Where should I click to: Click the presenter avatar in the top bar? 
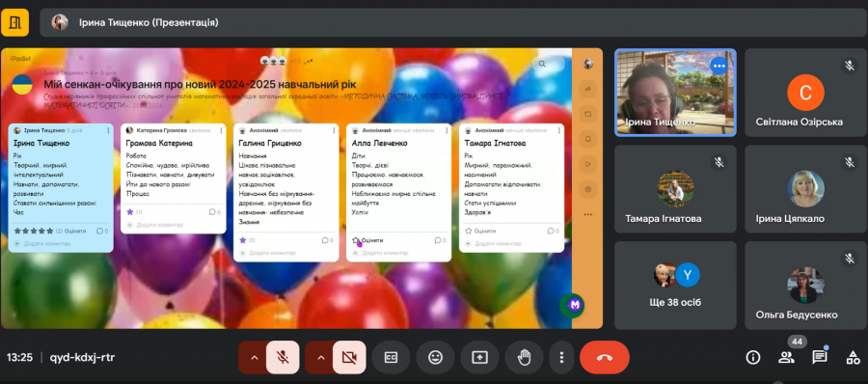(60, 23)
